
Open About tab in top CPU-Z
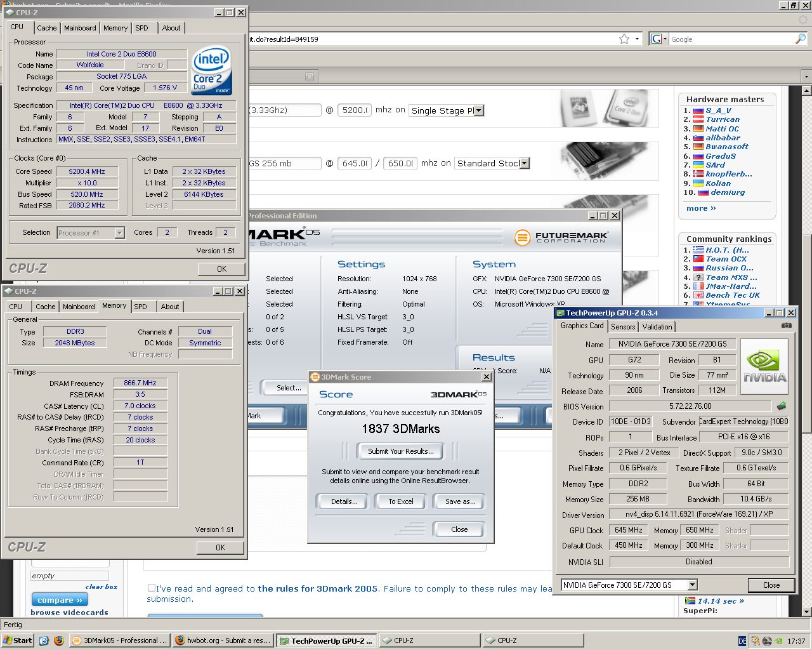[171, 28]
